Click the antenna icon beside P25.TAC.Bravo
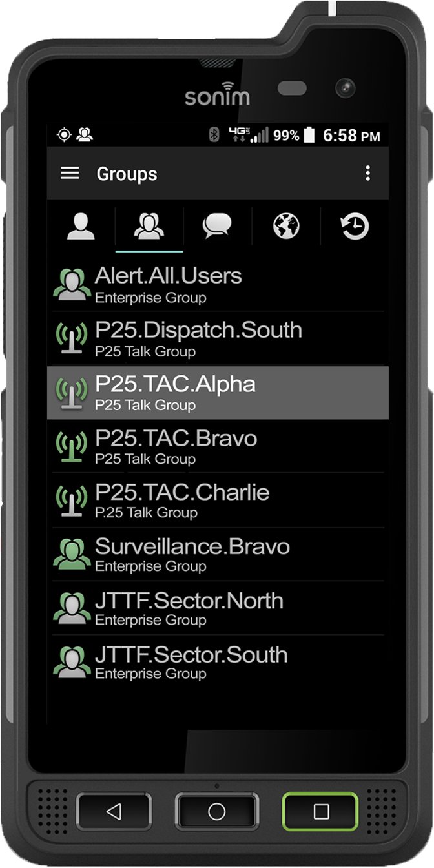 pyautogui.click(x=72, y=446)
